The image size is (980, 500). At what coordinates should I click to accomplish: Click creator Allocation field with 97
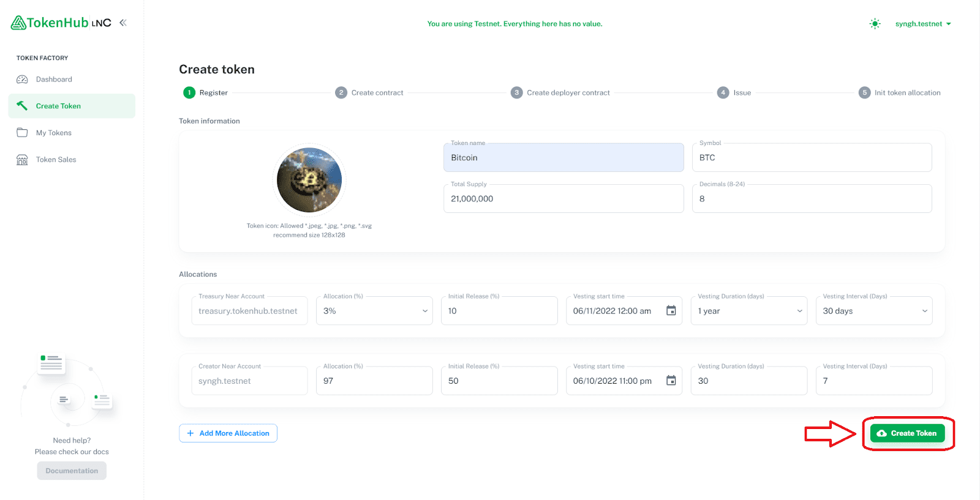(374, 381)
